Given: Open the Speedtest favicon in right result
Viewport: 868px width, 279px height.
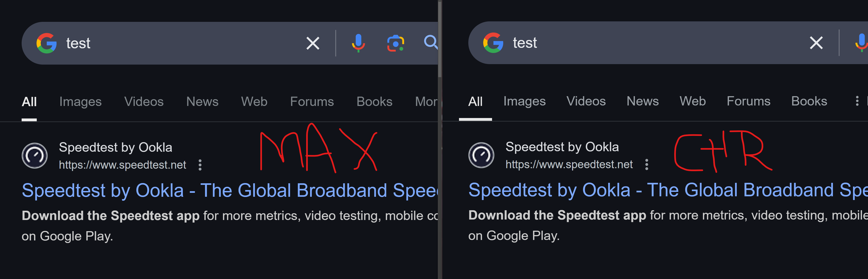Looking at the screenshot, I should [x=481, y=155].
